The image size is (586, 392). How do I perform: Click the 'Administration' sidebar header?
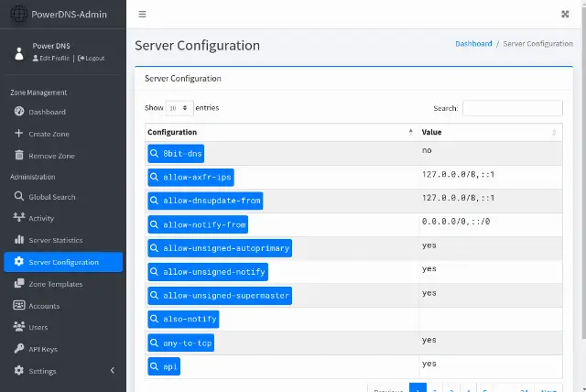click(33, 177)
